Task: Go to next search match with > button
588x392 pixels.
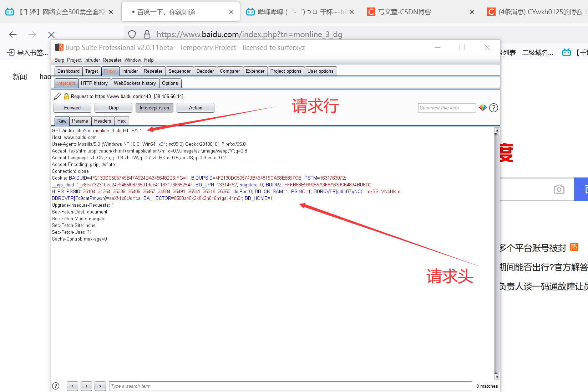Action: click(100, 386)
